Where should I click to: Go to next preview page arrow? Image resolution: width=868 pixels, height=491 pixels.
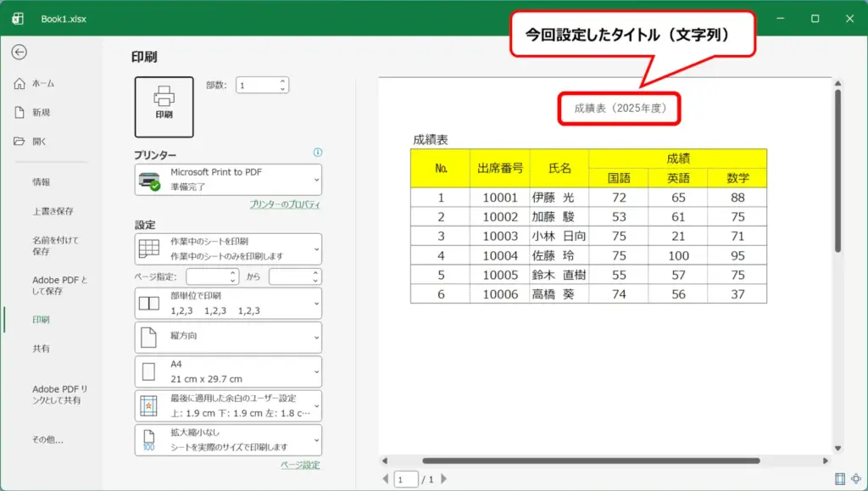coord(445,480)
